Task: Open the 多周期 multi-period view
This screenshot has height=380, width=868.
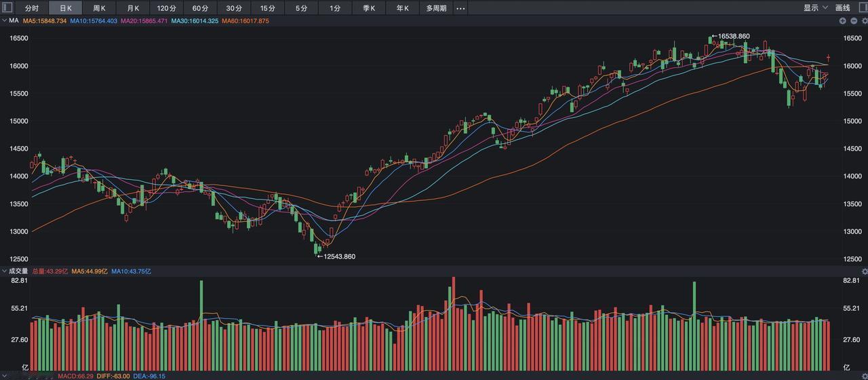Action: click(437, 8)
